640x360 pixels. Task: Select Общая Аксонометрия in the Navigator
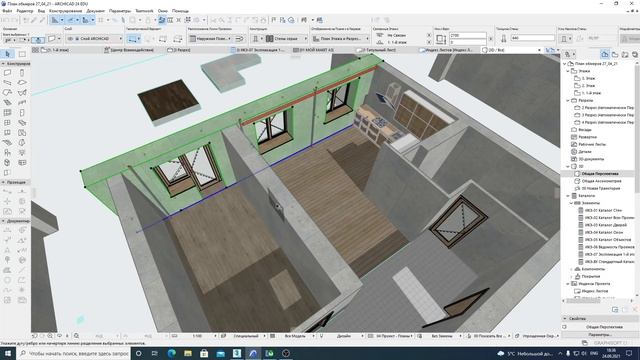click(602, 181)
